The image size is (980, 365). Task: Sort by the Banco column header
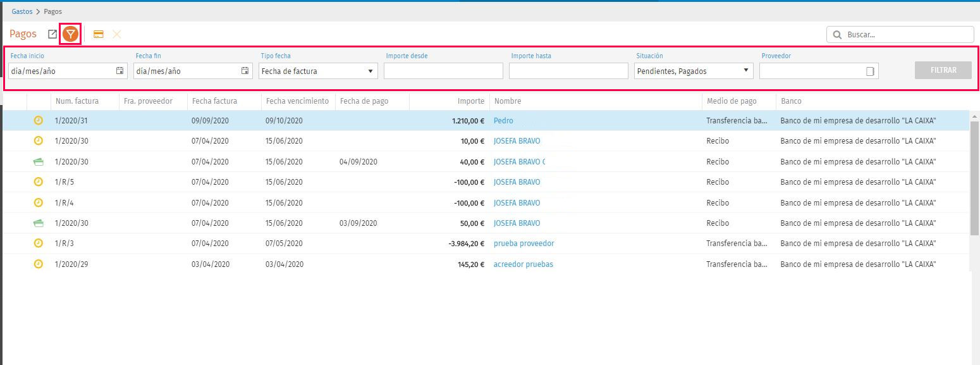point(791,101)
